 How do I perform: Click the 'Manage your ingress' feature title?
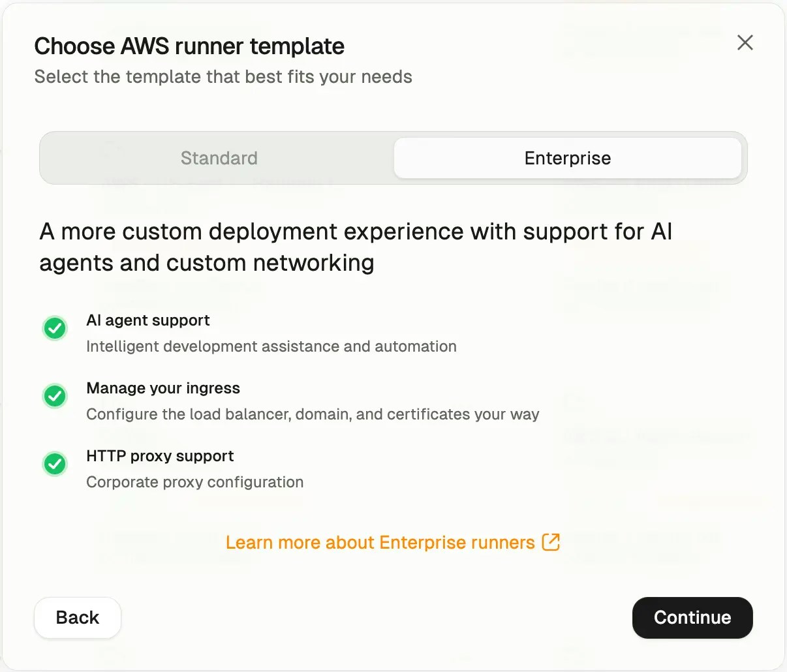[x=163, y=388]
